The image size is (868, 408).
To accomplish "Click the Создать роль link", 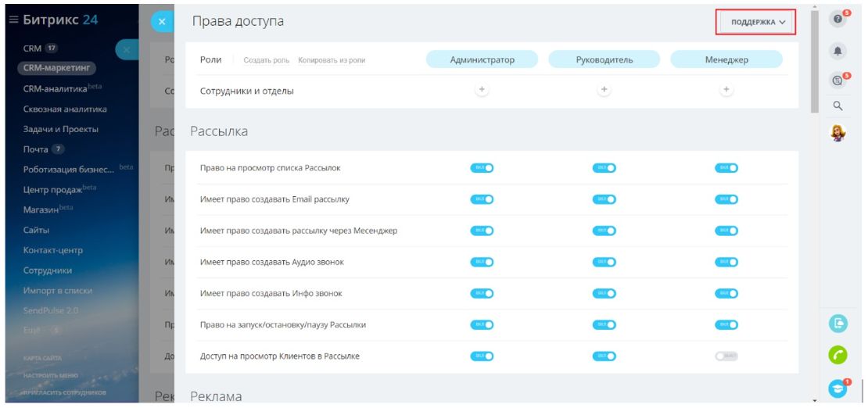I will point(267,60).
